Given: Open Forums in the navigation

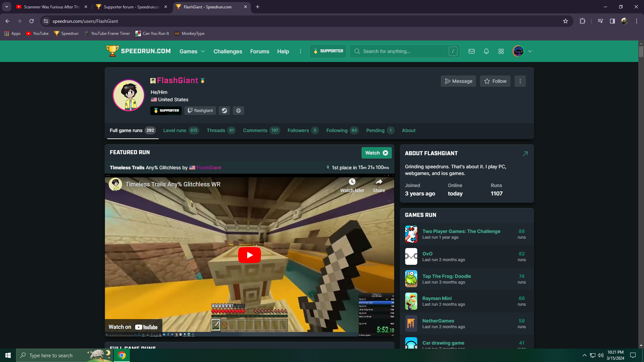Looking at the screenshot, I should (260, 51).
